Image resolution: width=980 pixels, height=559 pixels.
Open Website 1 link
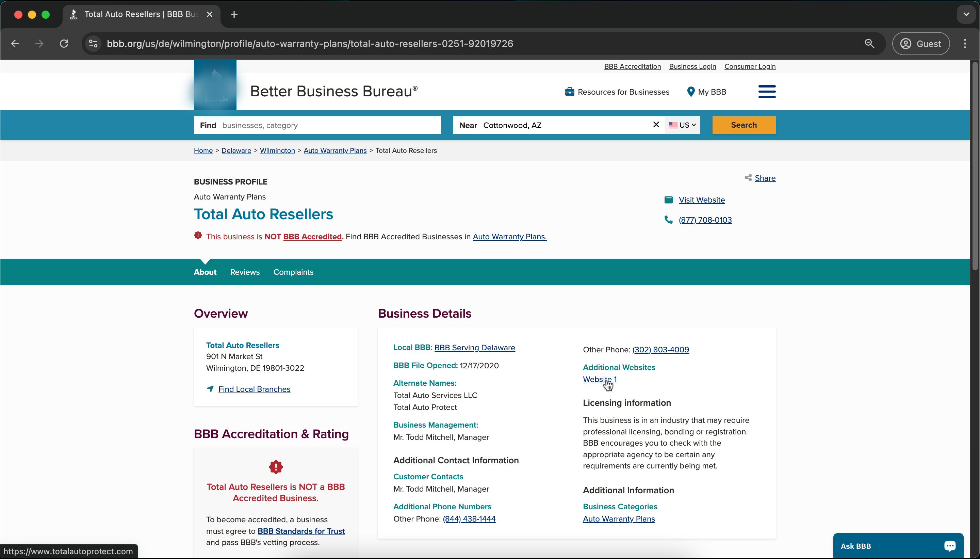(x=599, y=379)
